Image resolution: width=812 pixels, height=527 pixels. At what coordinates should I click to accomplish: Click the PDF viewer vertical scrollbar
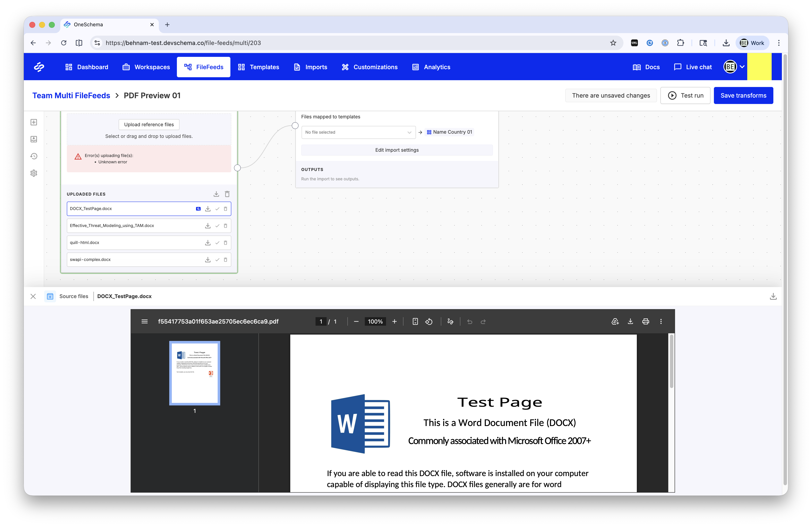click(671, 361)
